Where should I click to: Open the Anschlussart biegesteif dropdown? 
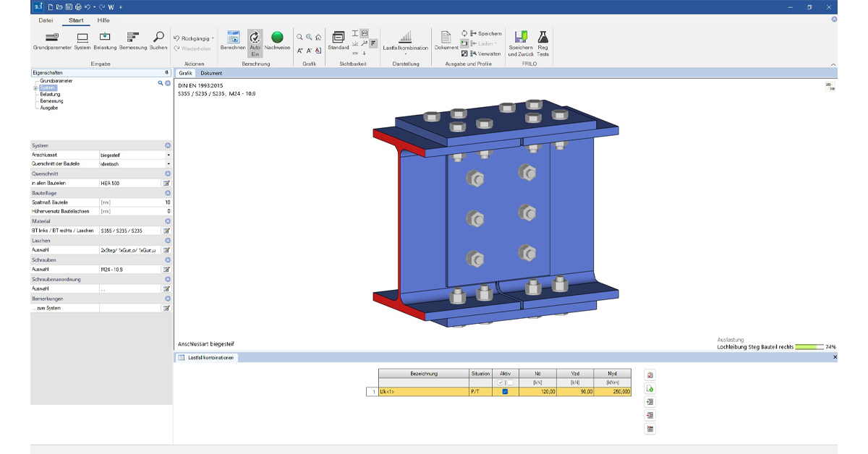[169, 155]
